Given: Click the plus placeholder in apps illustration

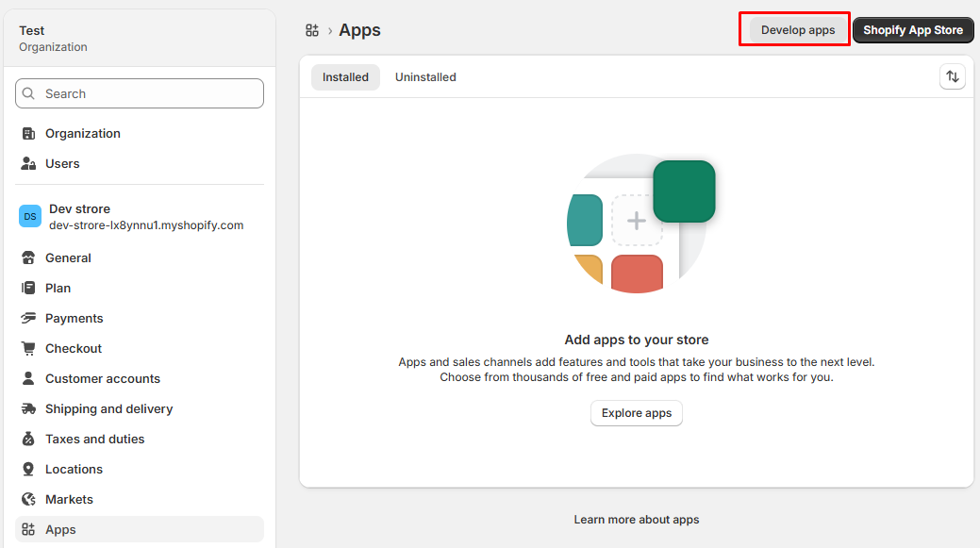Looking at the screenshot, I should [637, 221].
